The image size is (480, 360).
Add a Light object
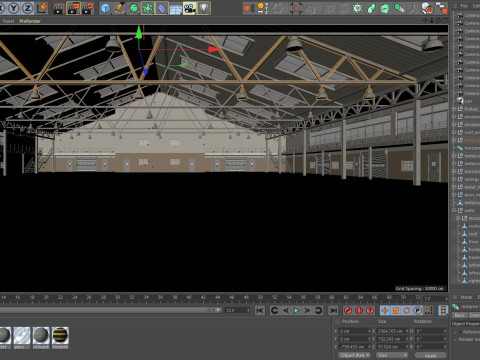click(204, 8)
